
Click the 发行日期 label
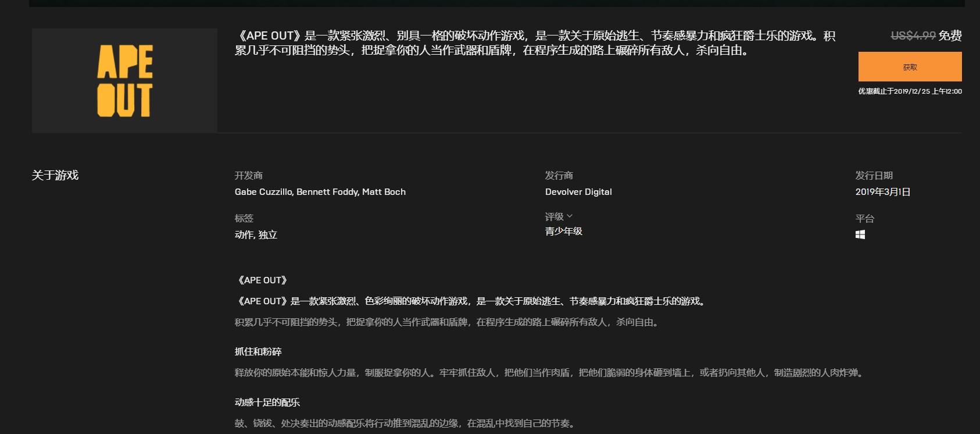[874, 175]
